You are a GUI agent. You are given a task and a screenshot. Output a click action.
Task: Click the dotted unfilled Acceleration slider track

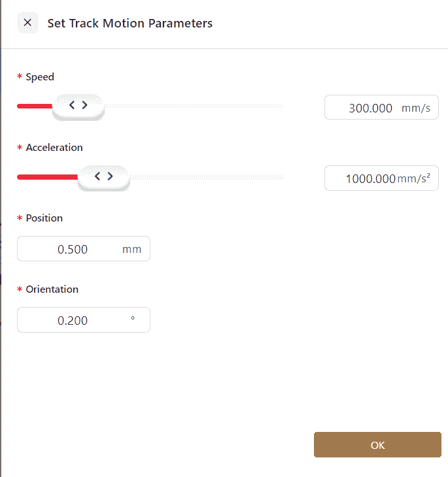point(209,176)
